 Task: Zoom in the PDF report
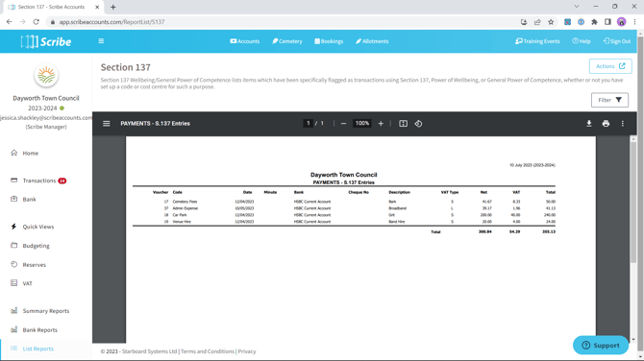(381, 124)
